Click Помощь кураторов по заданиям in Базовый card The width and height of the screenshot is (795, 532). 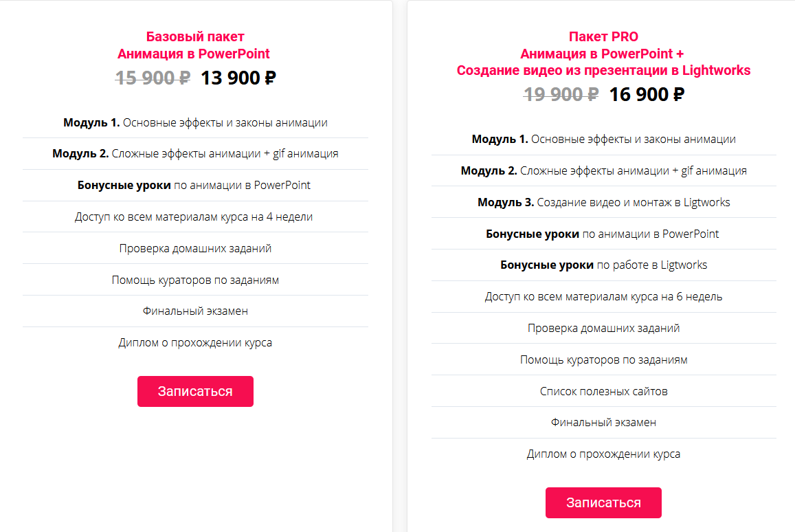pyautogui.click(x=195, y=280)
